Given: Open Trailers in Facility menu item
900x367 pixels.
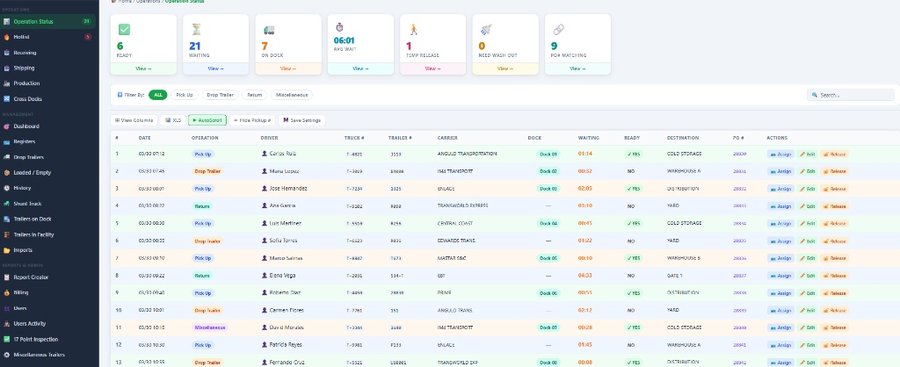Looking at the screenshot, I should 48,234.
